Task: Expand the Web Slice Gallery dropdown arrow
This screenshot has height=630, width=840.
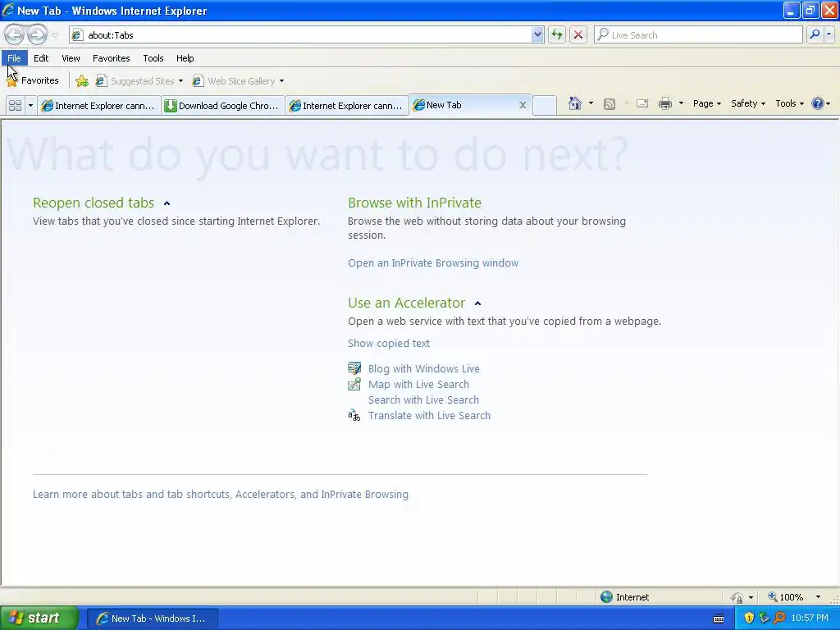Action: (x=282, y=81)
